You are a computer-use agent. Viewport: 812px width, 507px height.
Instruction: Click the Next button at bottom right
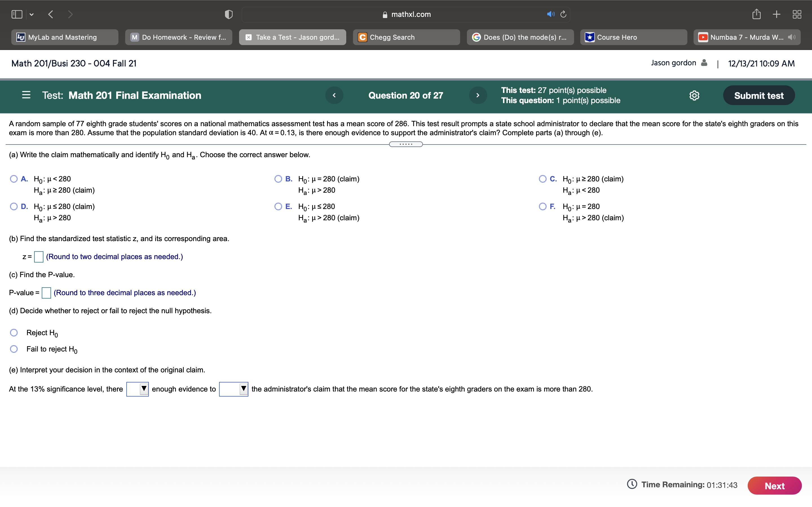pos(775,485)
